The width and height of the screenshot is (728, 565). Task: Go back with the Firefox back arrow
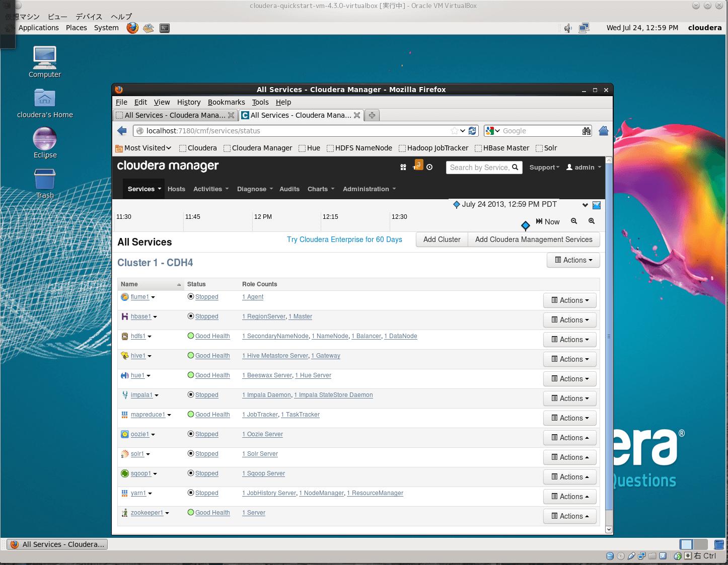[x=122, y=131]
